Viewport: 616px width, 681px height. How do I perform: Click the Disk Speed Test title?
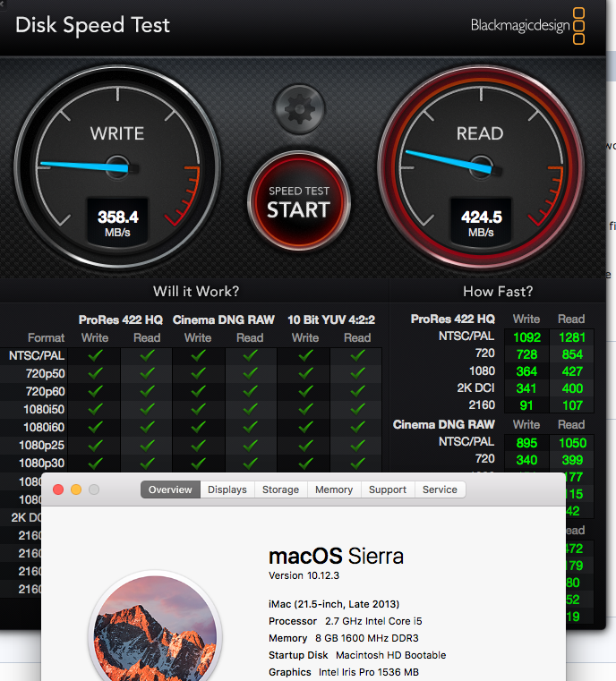[x=92, y=25]
